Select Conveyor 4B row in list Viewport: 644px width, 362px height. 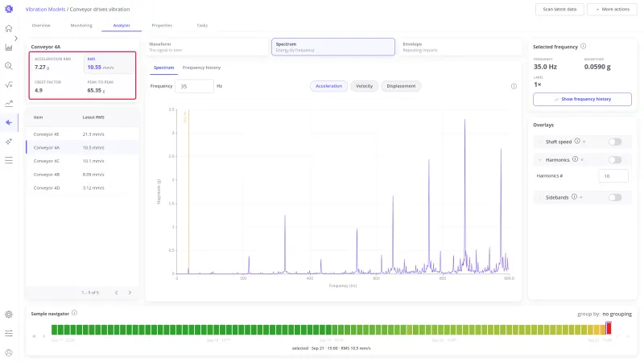(x=83, y=175)
